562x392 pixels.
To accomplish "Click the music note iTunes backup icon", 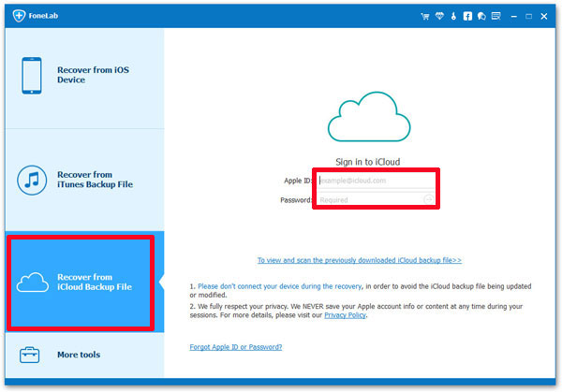I will (32, 180).
